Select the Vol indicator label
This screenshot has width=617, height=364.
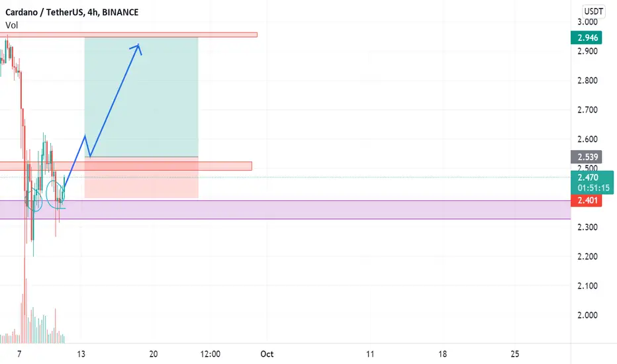pyautogui.click(x=12, y=25)
